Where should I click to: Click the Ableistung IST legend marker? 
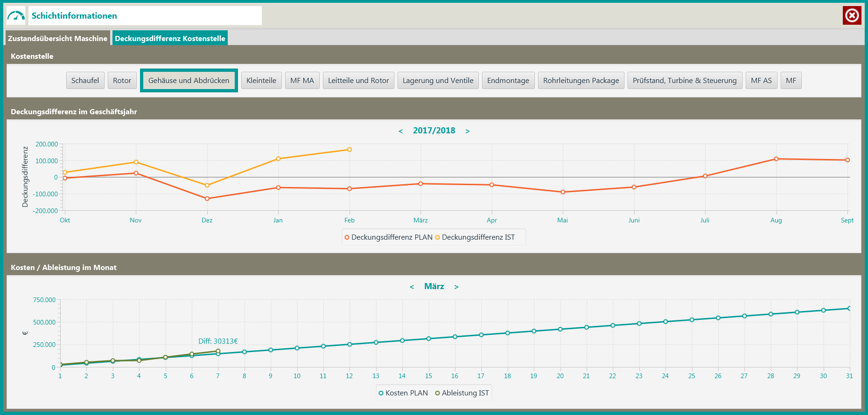437,393
